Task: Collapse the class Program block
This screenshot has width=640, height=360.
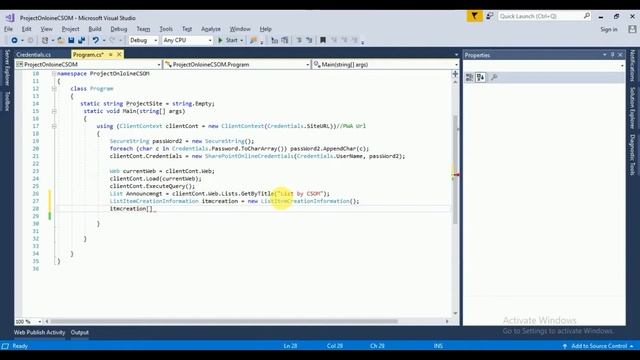Action: tap(54, 89)
